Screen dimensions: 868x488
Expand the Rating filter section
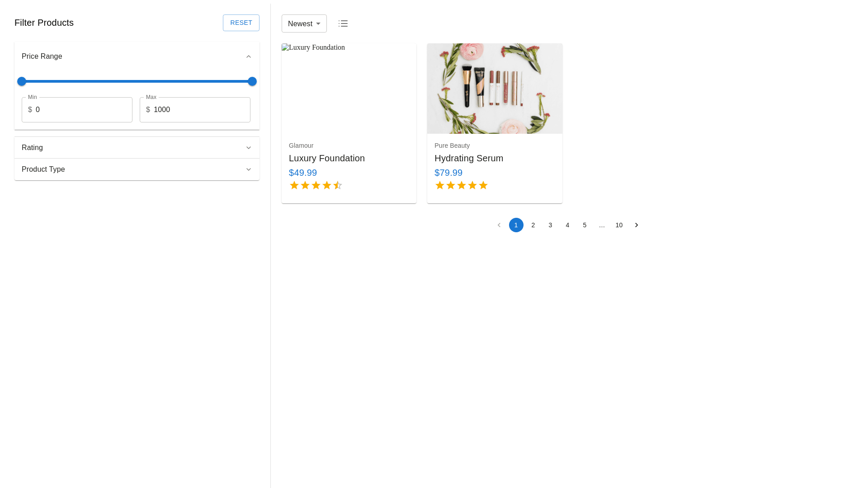click(x=137, y=148)
